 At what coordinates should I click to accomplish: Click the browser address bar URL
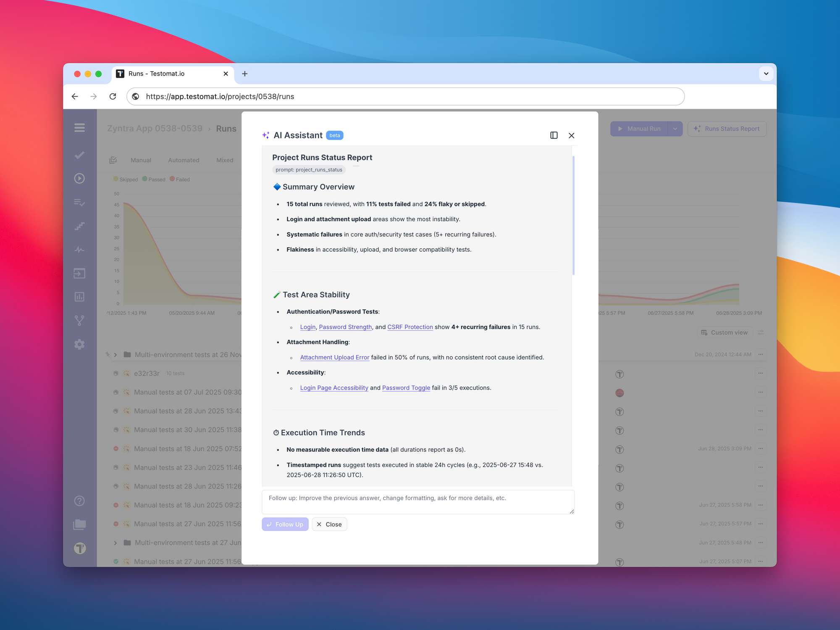coord(405,97)
